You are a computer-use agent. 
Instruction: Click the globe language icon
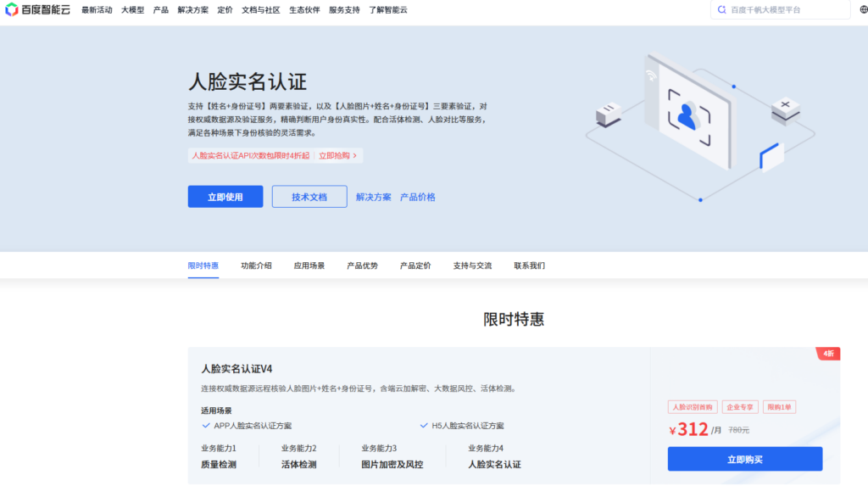864,9
